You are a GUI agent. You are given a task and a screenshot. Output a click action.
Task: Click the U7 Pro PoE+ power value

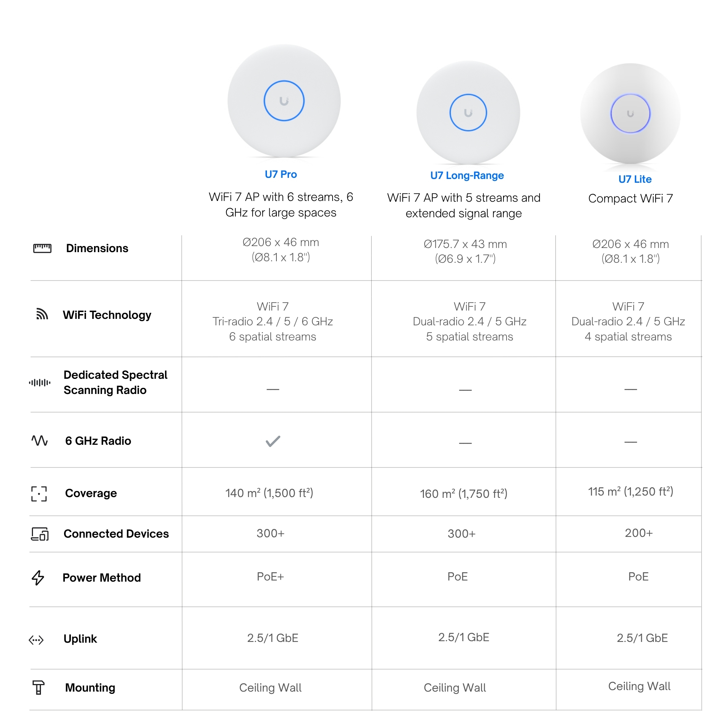pyautogui.click(x=270, y=577)
